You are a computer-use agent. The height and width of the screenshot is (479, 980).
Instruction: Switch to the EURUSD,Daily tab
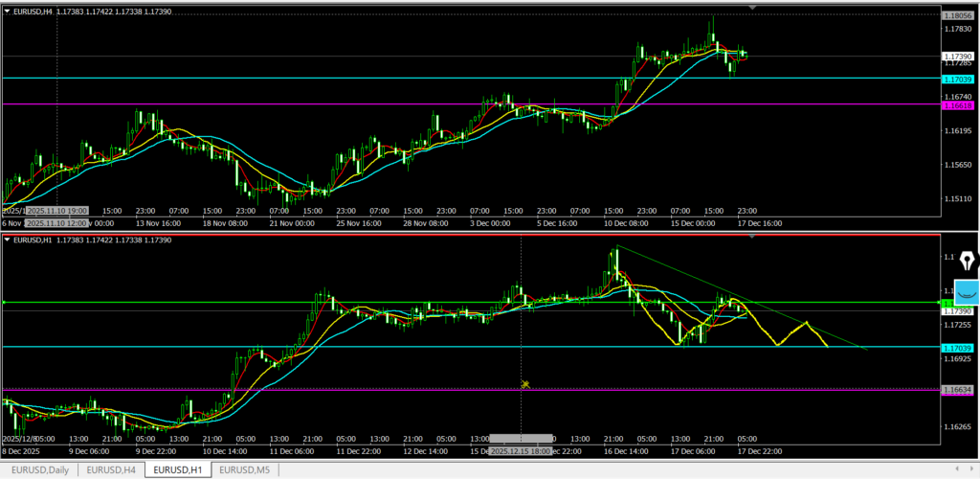pyautogui.click(x=39, y=469)
